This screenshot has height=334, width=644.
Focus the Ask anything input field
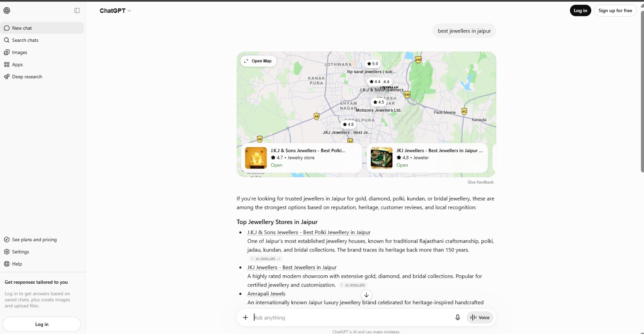350,318
